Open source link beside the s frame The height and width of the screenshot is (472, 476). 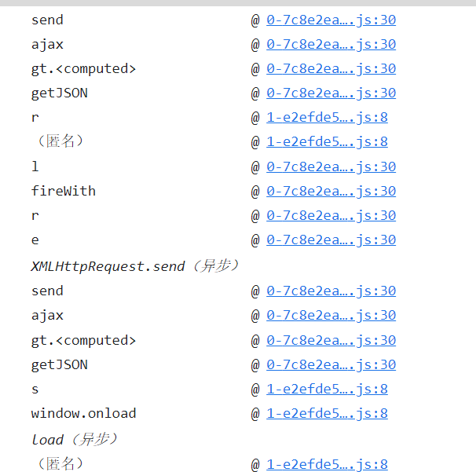click(x=327, y=389)
